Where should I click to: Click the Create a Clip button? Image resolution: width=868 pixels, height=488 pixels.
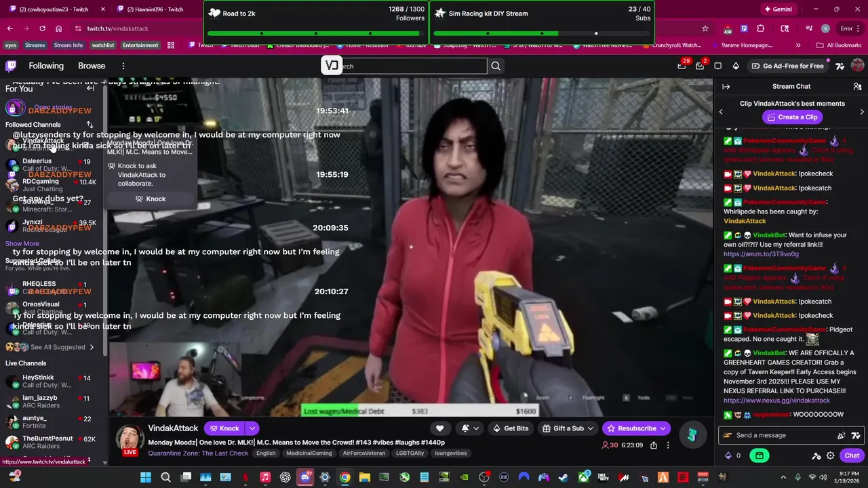click(x=792, y=117)
